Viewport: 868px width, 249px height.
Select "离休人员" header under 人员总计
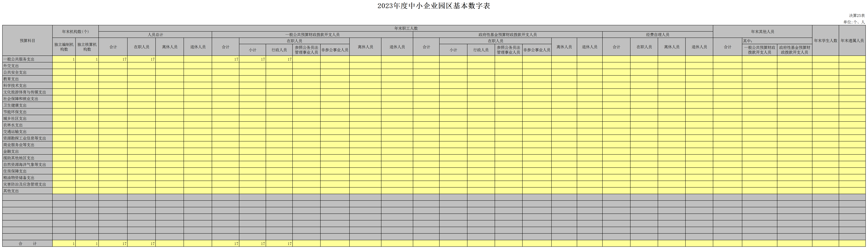[169, 47]
